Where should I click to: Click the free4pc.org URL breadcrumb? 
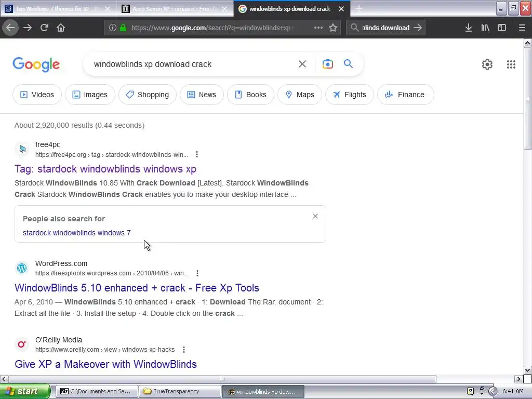coord(112,155)
